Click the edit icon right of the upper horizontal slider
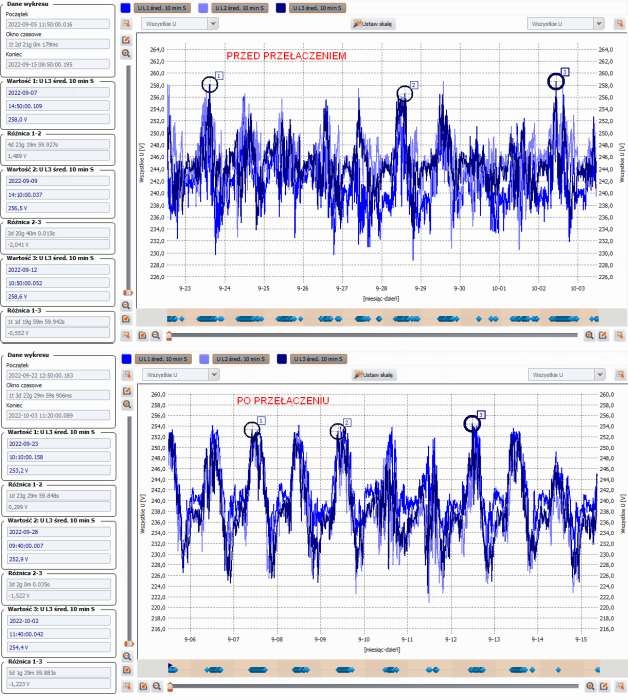This screenshot has height=700, width=628. 603,335
